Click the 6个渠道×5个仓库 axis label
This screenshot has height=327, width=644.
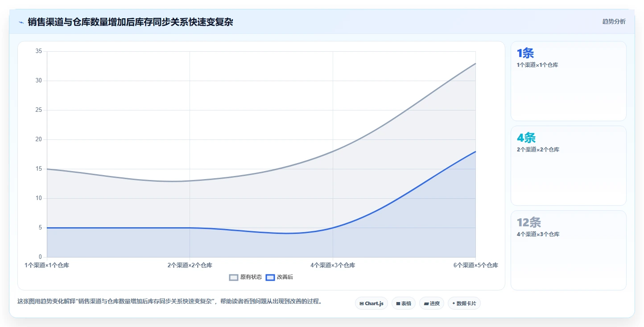475,265
